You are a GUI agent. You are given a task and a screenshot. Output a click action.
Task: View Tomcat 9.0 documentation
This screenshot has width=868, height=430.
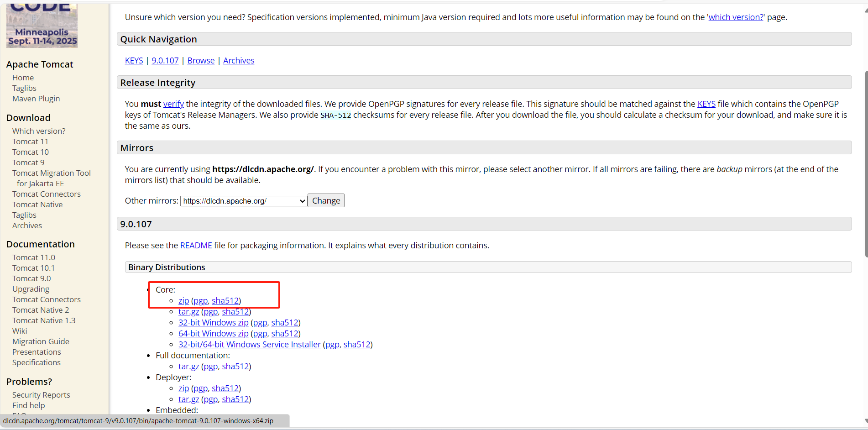tap(31, 278)
